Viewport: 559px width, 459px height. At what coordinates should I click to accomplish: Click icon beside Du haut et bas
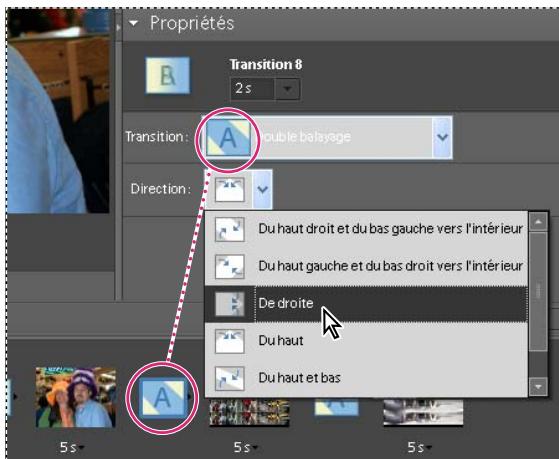point(230,378)
